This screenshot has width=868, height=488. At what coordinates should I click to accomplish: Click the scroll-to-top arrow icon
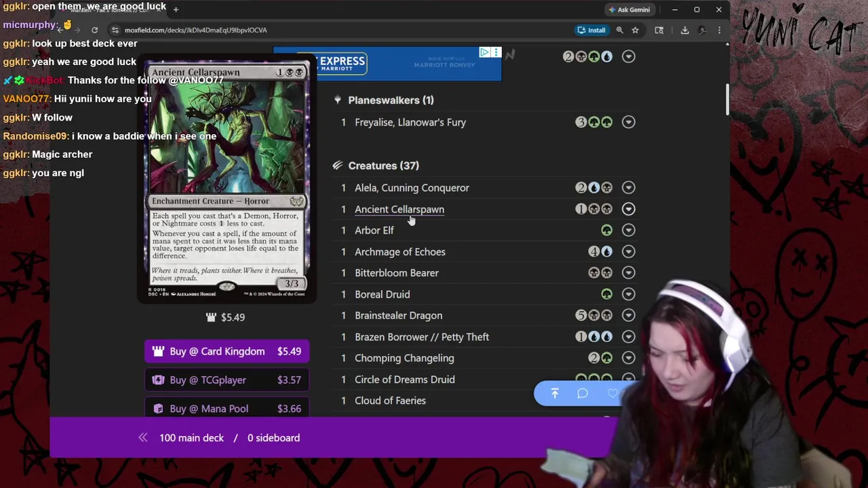[555, 394]
